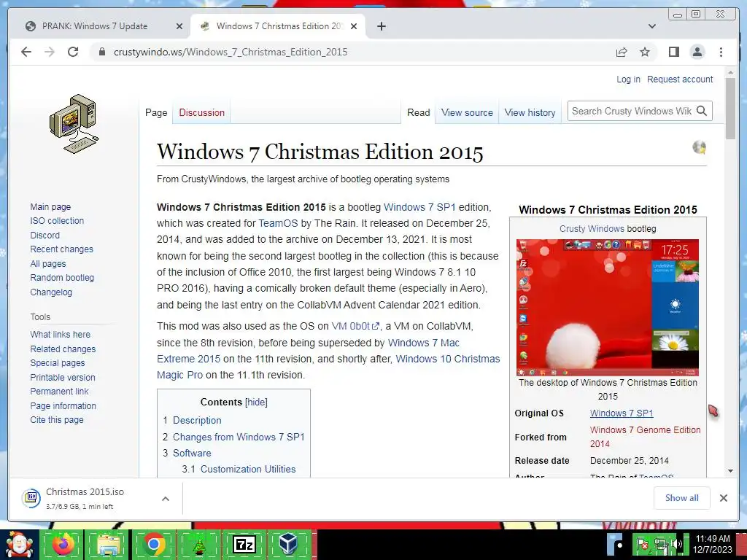Click the Action Center flag tray icon
Image resolution: width=747 pixels, height=560 pixels.
click(643, 544)
